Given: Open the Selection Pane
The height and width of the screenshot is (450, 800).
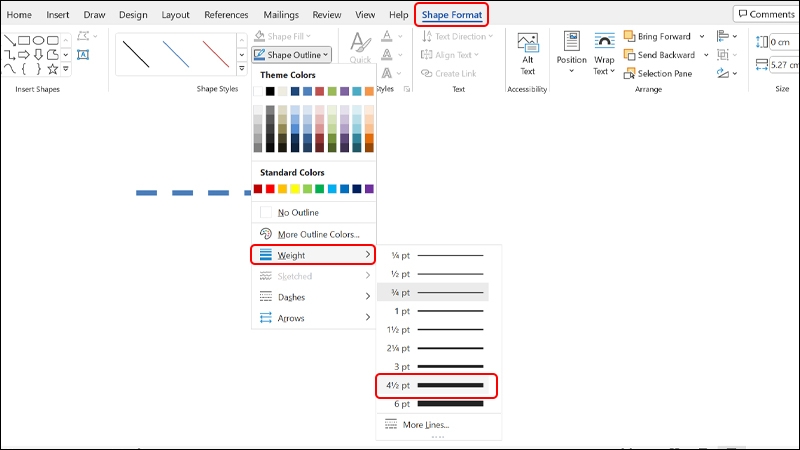Looking at the screenshot, I should point(658,73).
